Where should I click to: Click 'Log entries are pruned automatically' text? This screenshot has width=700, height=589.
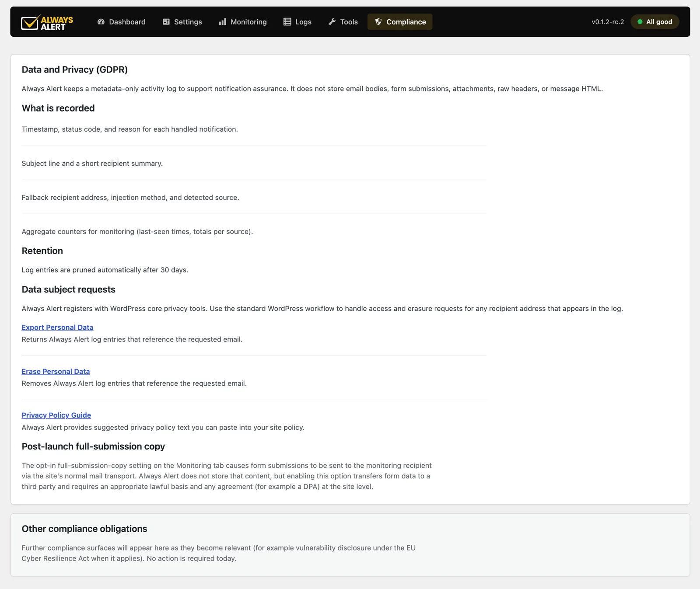(x=105, y=270)
